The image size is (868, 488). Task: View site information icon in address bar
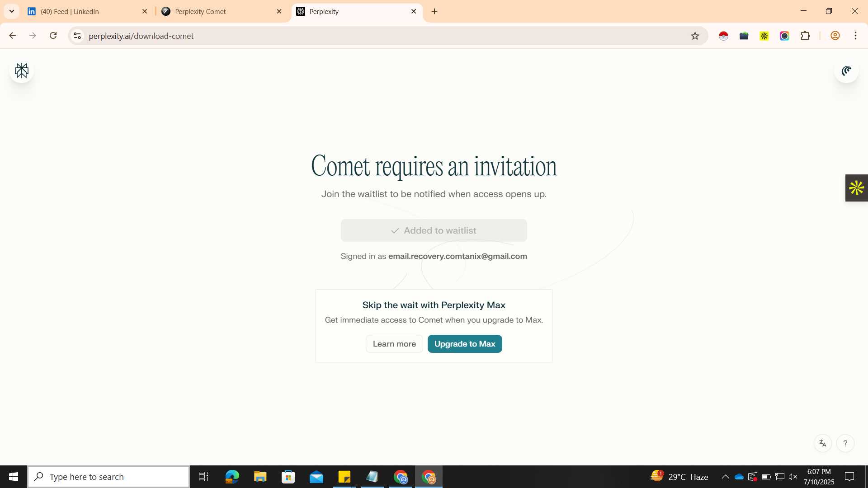[77, 36]
